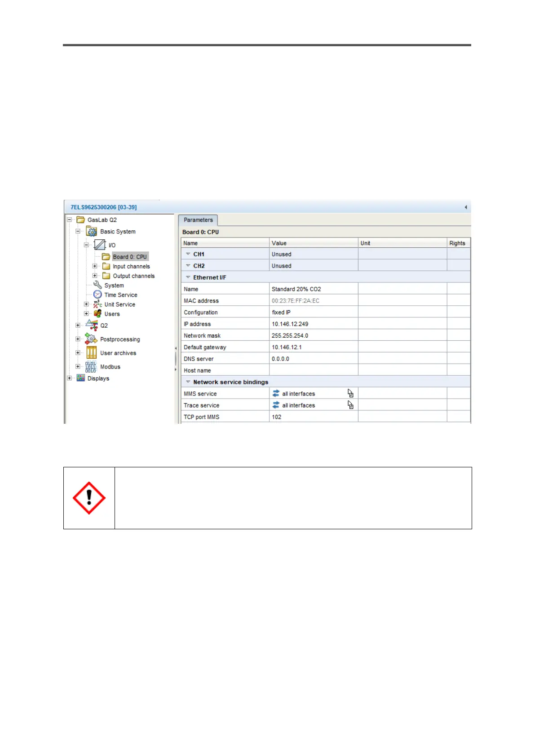Screen dimensions: 535x756
Task: Select Postprocessing in the tree
Action: pos(120,339)
